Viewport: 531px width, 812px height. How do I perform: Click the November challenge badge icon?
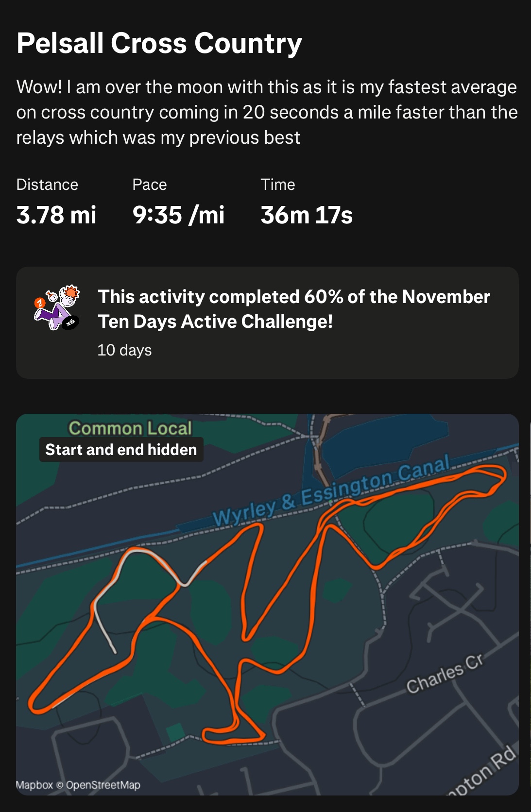pos(57,308)
